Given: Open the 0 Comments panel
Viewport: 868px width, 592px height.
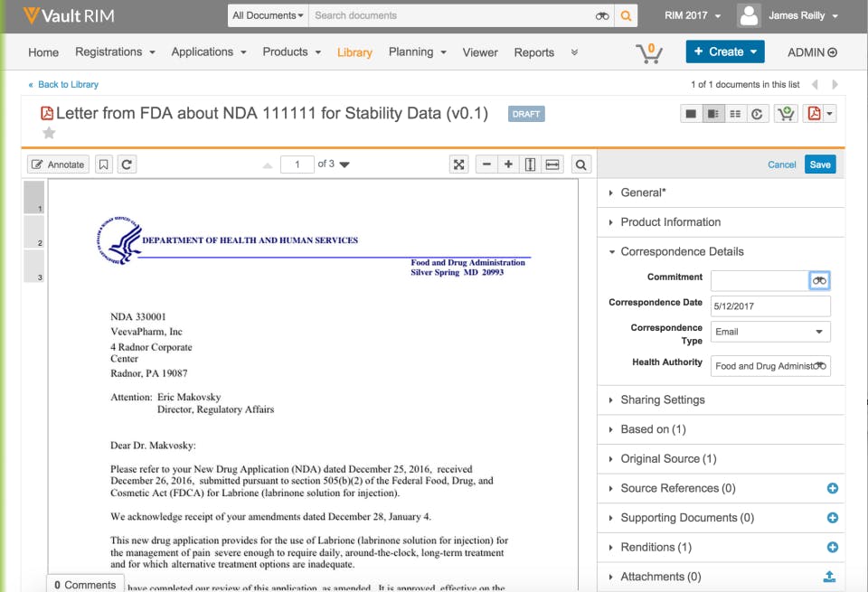Looking at the screenshot, I should tap(85, 584).
